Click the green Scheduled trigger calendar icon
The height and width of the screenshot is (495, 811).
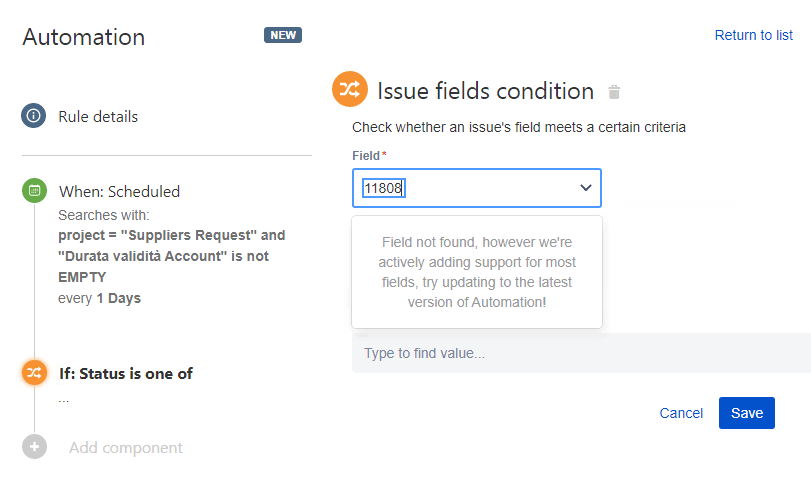click(34, 190)
